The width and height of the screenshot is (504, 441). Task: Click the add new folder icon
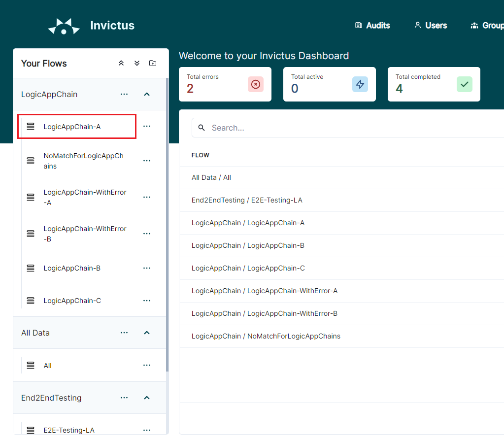coord(153,63)
